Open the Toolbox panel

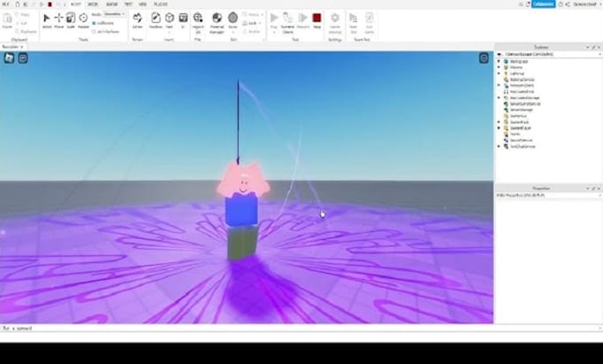[156, 20]
